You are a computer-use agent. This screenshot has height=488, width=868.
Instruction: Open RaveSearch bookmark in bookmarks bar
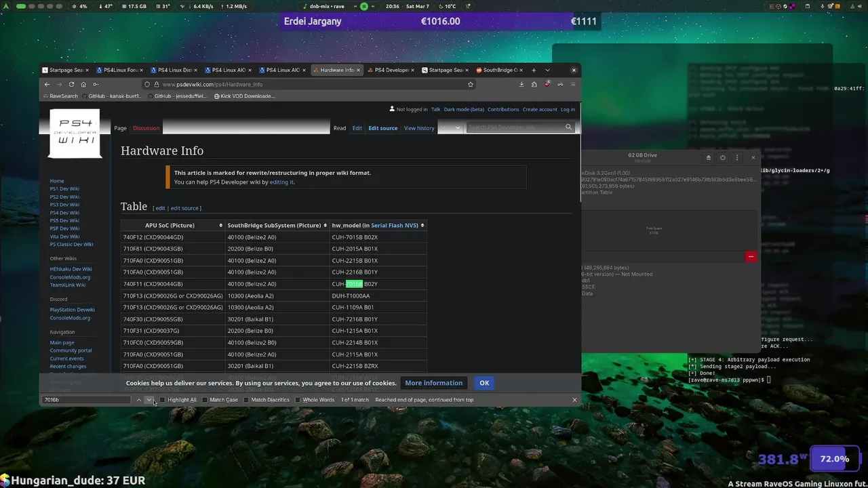point(60,96)
